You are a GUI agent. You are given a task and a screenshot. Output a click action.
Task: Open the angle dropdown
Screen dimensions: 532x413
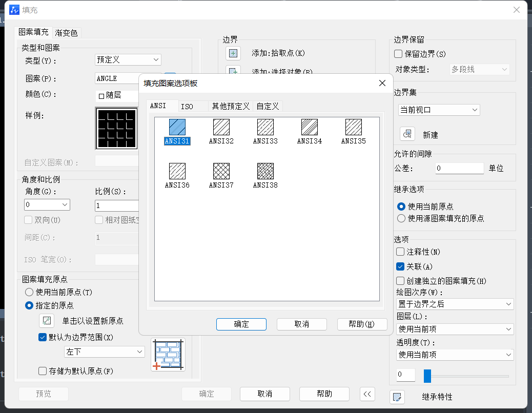coord(47,205)
